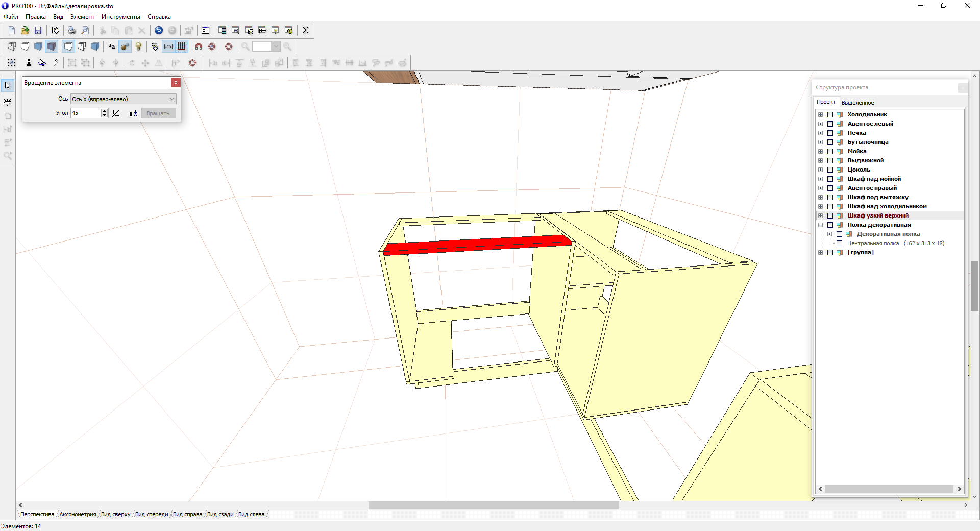Tick the checkbox for Холодильник

point(830,115)
